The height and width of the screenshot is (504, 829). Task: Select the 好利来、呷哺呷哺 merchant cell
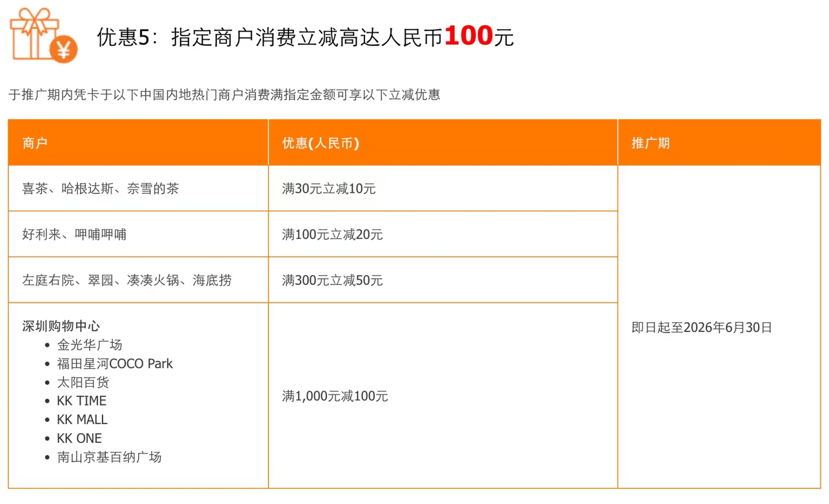[x=74, y=235]
